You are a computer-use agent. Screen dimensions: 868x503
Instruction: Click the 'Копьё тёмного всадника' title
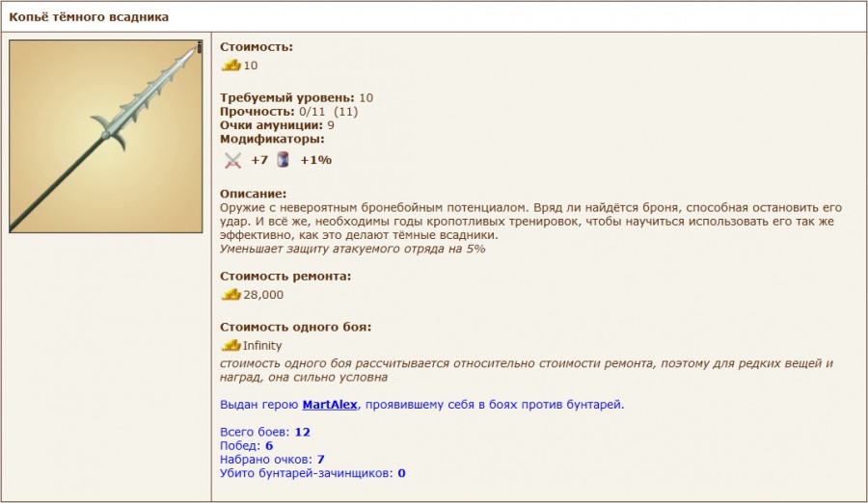(89, 17)
